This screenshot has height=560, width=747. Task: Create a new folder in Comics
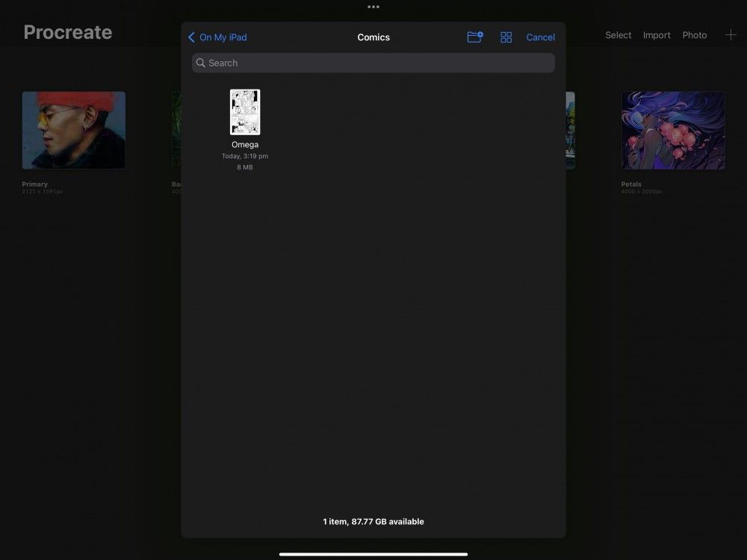click(475, 37)
